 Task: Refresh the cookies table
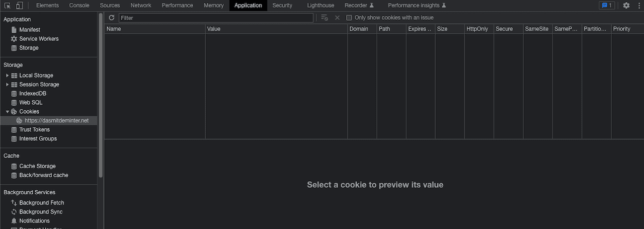[x=111, y=18]
